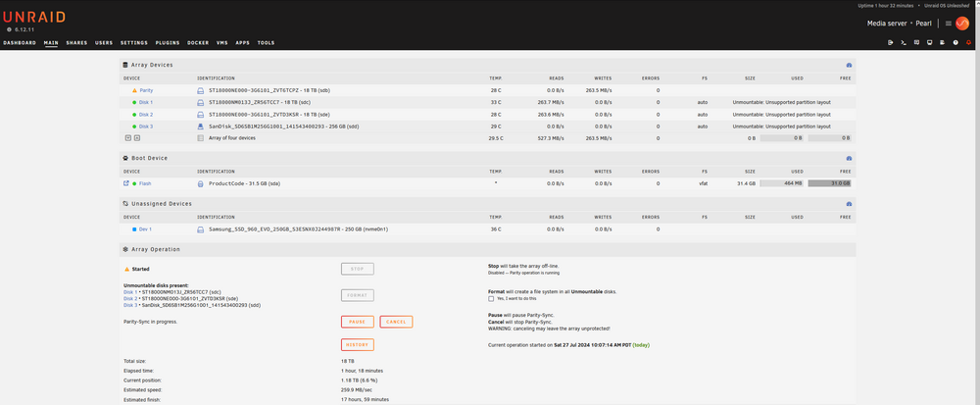Image resolution: width=980 pixels, height=405 pixels.
Task: Expand all array device rows with second toggle
Action: (137, 138)
